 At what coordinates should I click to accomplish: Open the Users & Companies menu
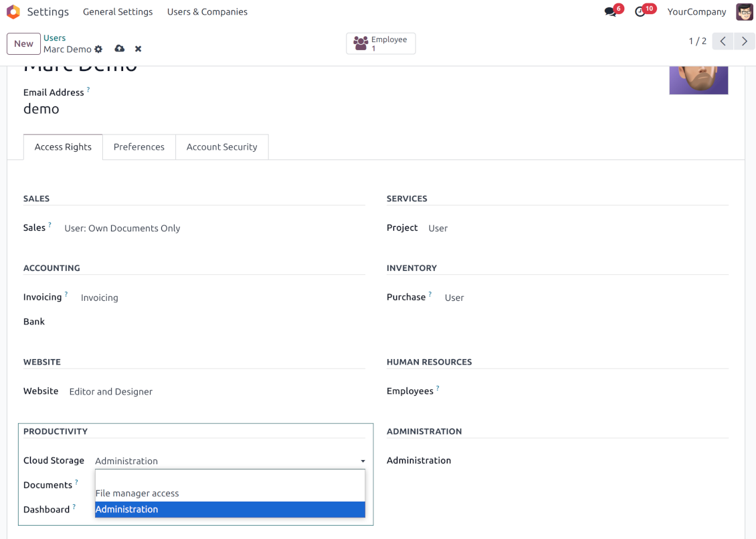click(x=207, y=12)
